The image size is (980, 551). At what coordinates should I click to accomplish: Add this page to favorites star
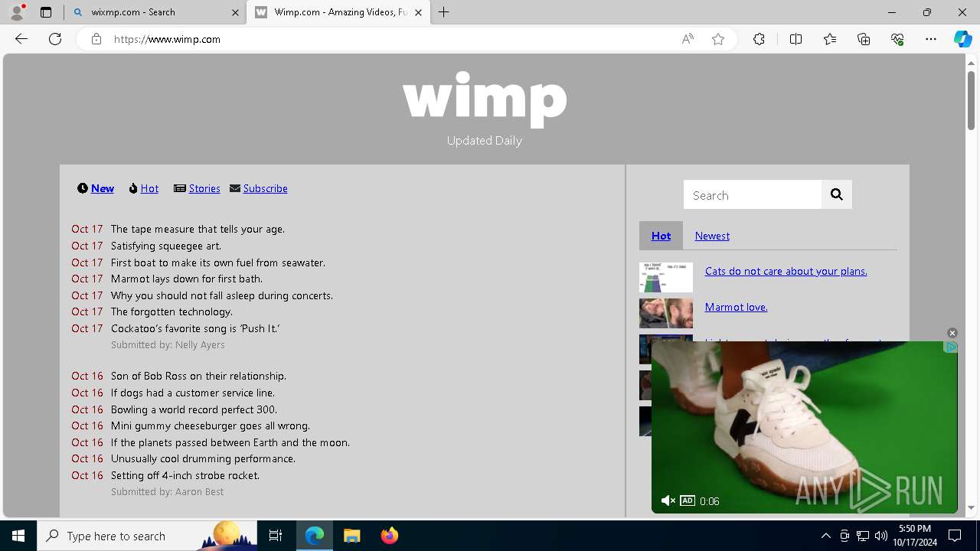tap(718, 39)
